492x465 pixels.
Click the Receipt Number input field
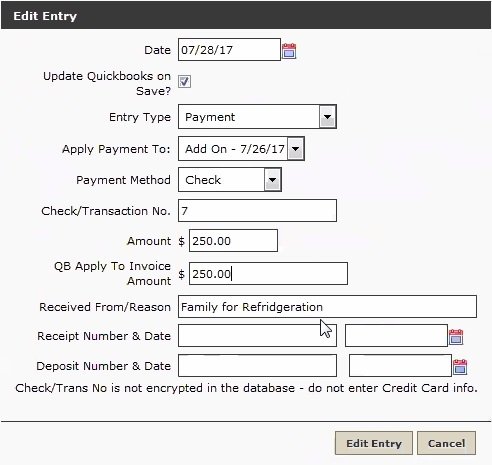click(x=257, y=336)
